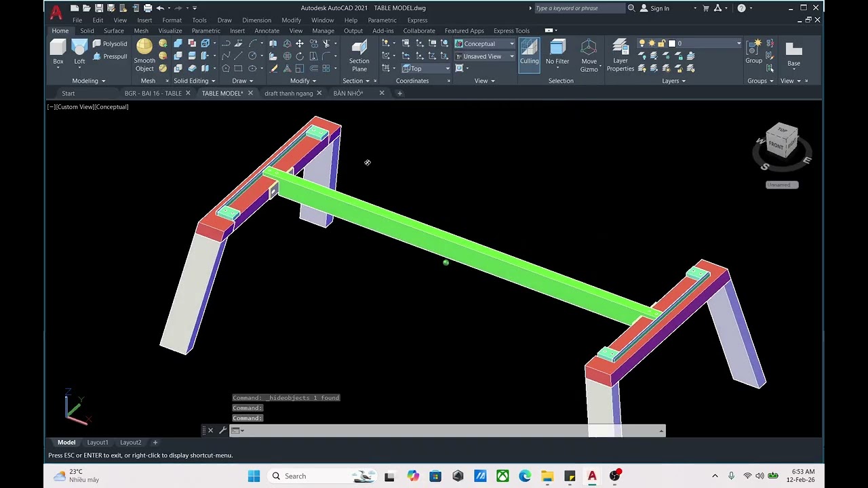The image size is (868, 488).
Task: Open the Format menu
Action: coord(172,20)
